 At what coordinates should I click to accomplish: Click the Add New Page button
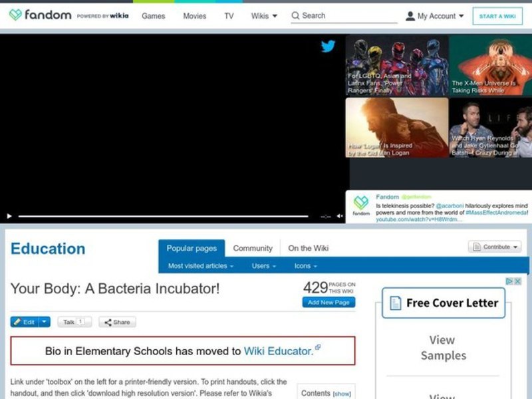coord(330,302)
